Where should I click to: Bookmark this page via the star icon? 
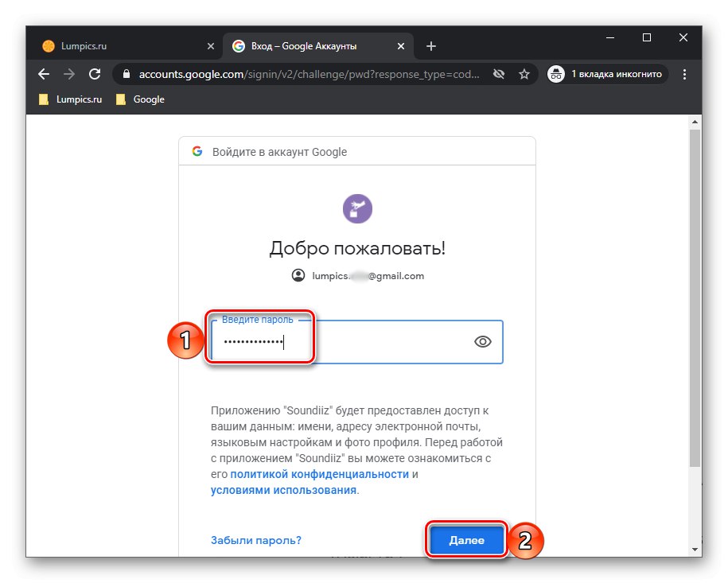click(x=524, y=74)
